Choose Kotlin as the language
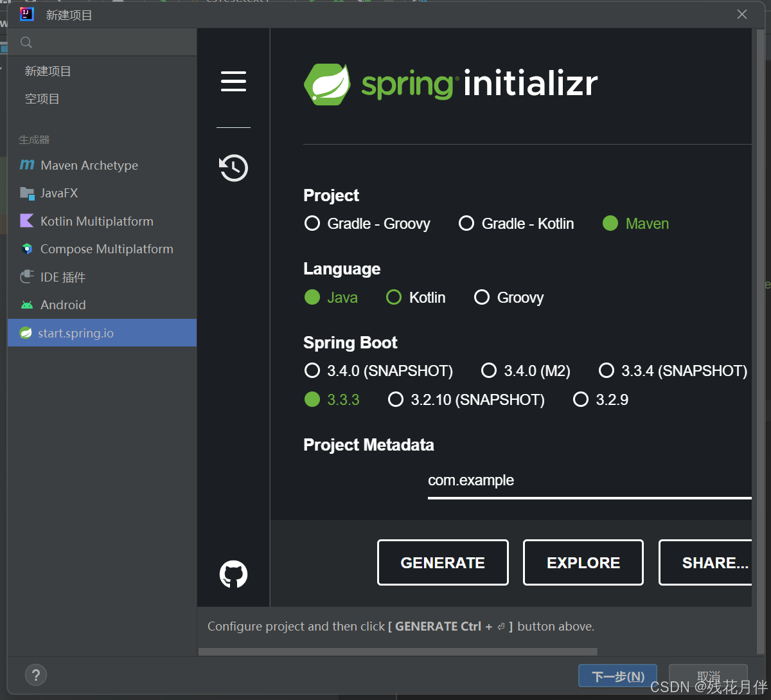 tap(416, 298)
